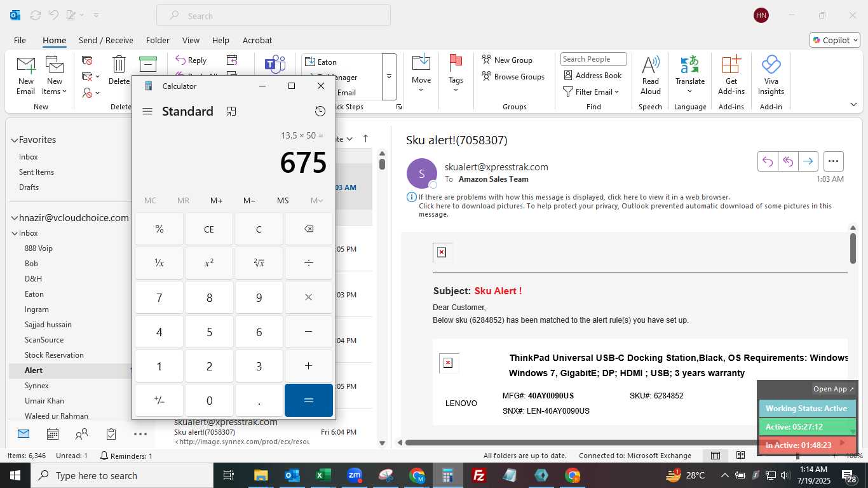Open the Clean Up dropdown
The width and height of the screenshot is (868, 488).
click(91, 77)
